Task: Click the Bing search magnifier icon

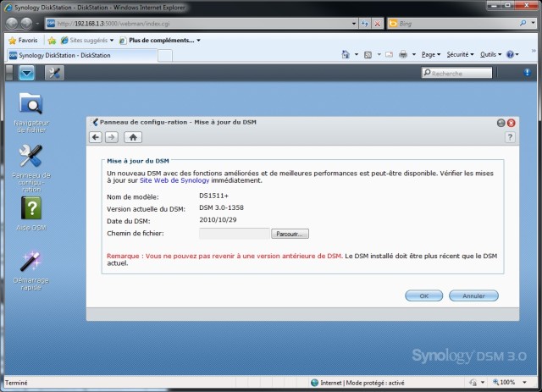Action: (523, 23)
